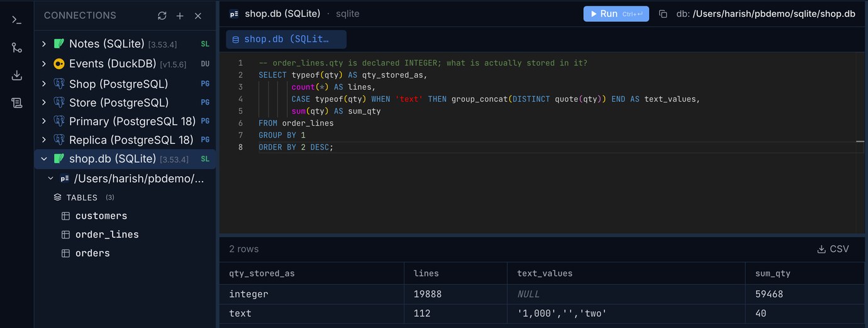Click the download icon in left rail
The width and height of the screenshot is (868, 328).
(x=17, y=75)
